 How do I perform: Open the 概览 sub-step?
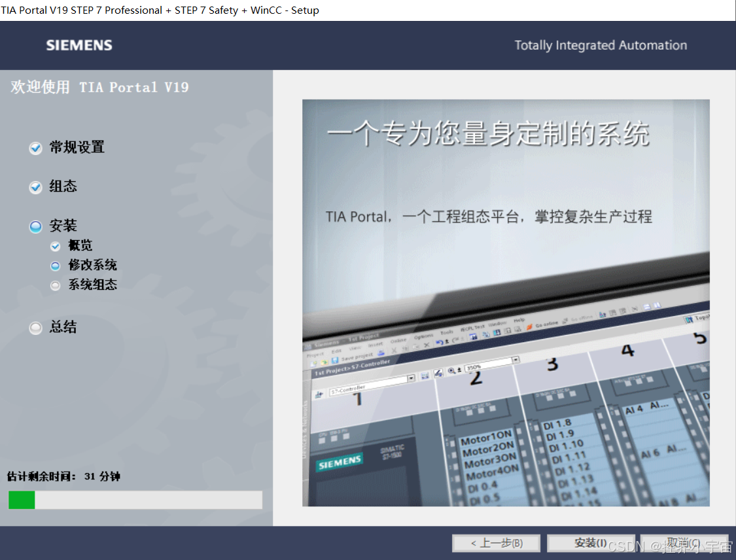tap(80, 245)
